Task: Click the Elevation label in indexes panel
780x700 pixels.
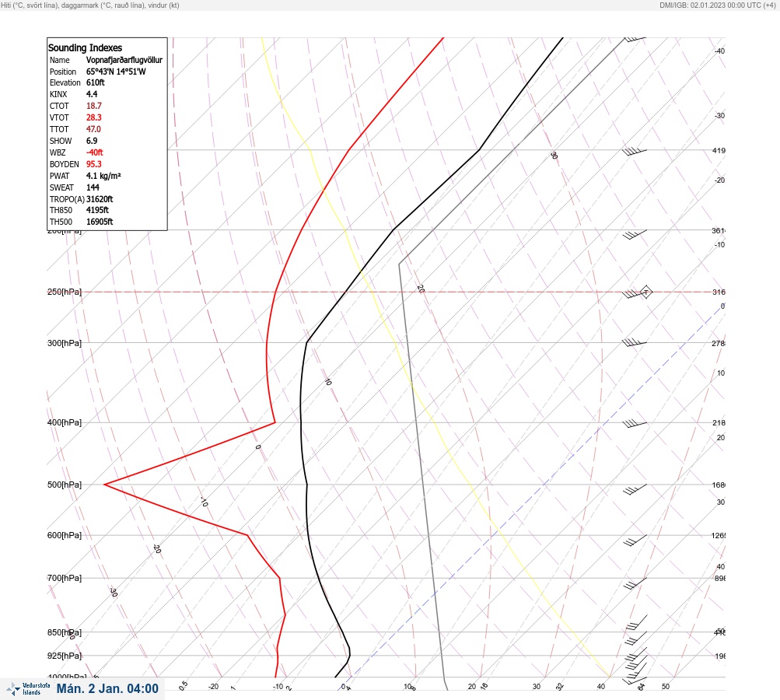Action: [65, 82]
